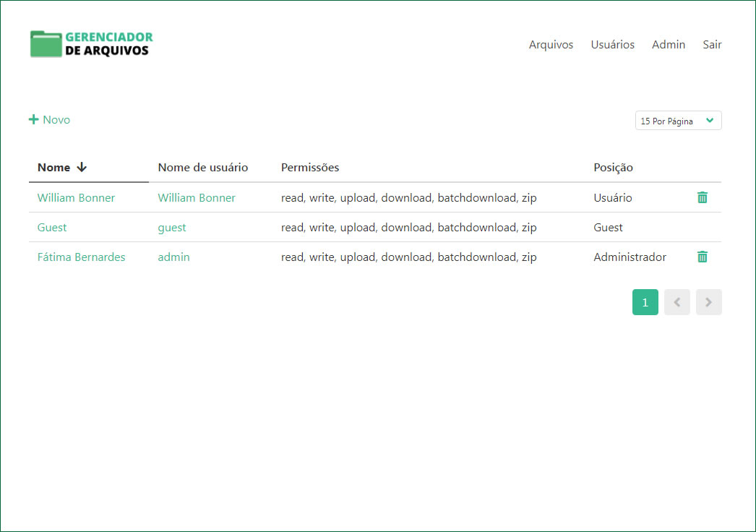Click trash icon for Fátima Bernardes row
This screenshot has height=532, width=756.
pos(702,257)
